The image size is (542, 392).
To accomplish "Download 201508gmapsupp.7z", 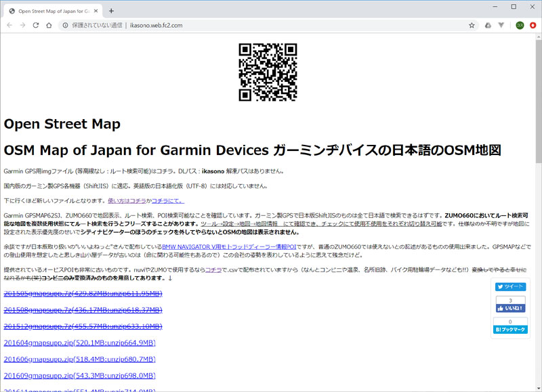I will coord(83,310).
